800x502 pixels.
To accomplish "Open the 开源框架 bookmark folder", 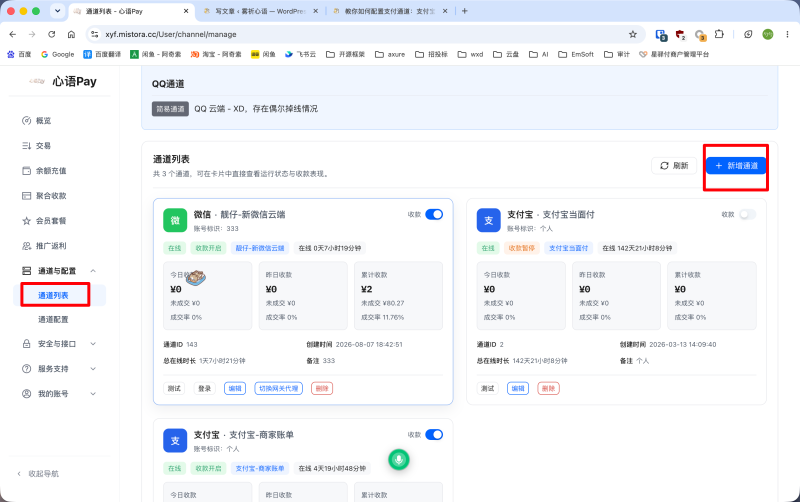I will coord(345,54).
